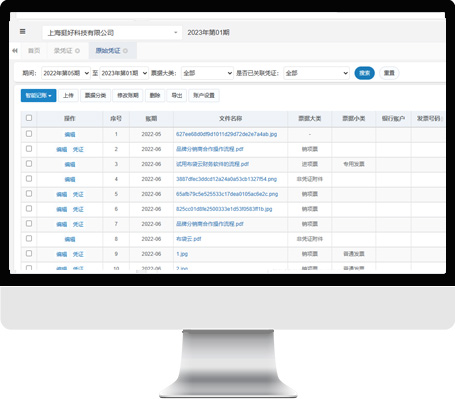Check the box for row 2
455x399 pixels.
click(29, 149)
